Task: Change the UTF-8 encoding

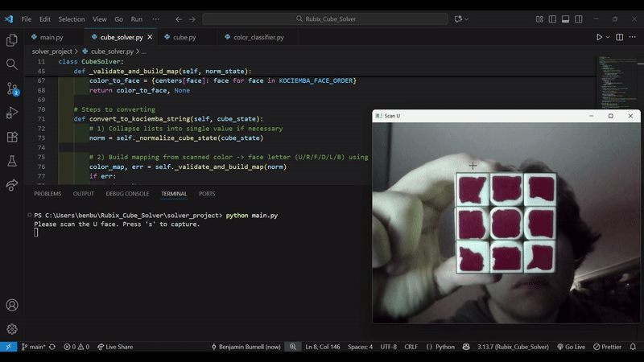Action: 388,347
